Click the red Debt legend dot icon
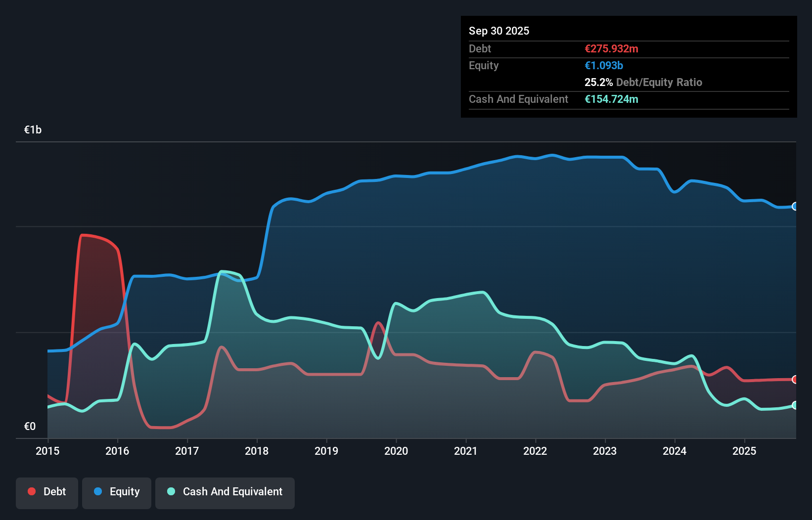The width and height of the screenshot is (812, 520). tap(31, 491)
